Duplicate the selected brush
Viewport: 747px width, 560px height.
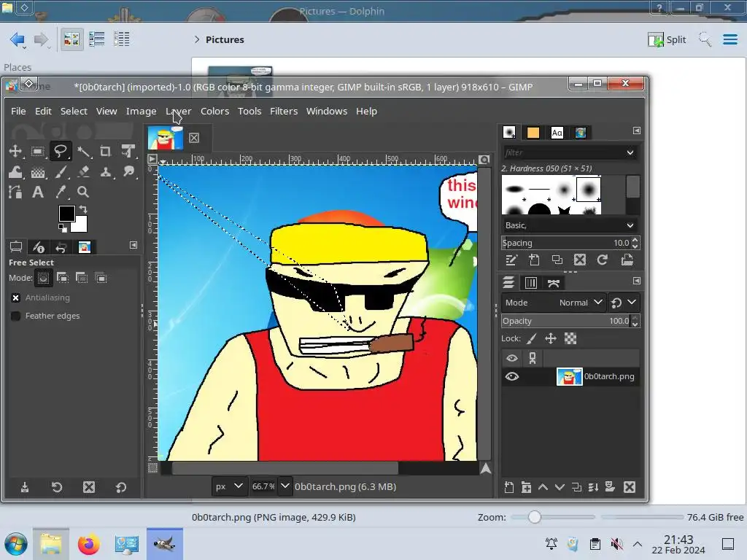(x=557, y=260)
